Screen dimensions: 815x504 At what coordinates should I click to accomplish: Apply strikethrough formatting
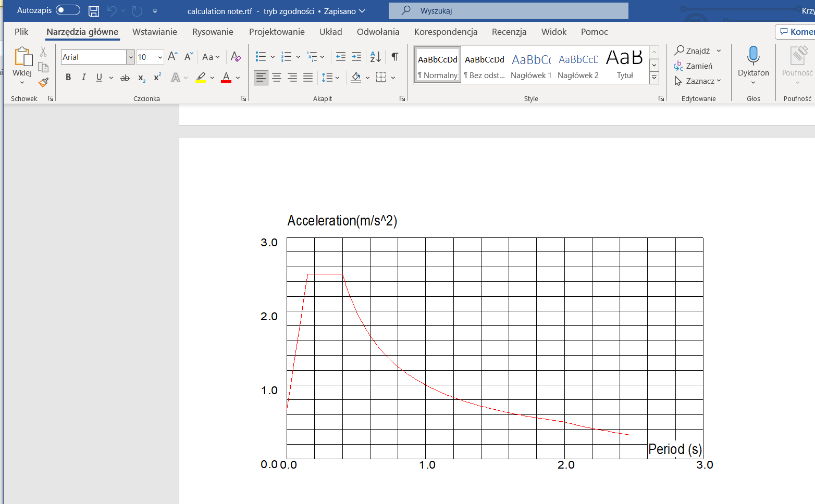[x=125, y=77]
